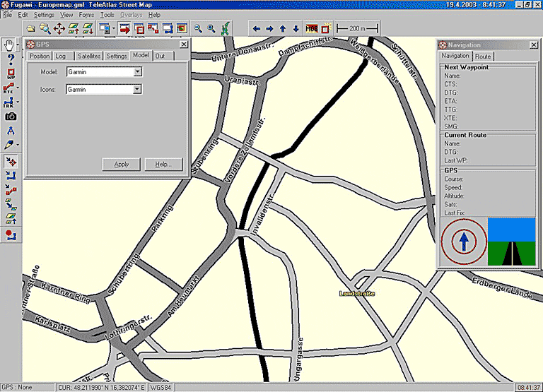The width and height of the screenshot is (543, 392).
Task: Switch to the Satellites tab
Action: click(x=89, y=56)
